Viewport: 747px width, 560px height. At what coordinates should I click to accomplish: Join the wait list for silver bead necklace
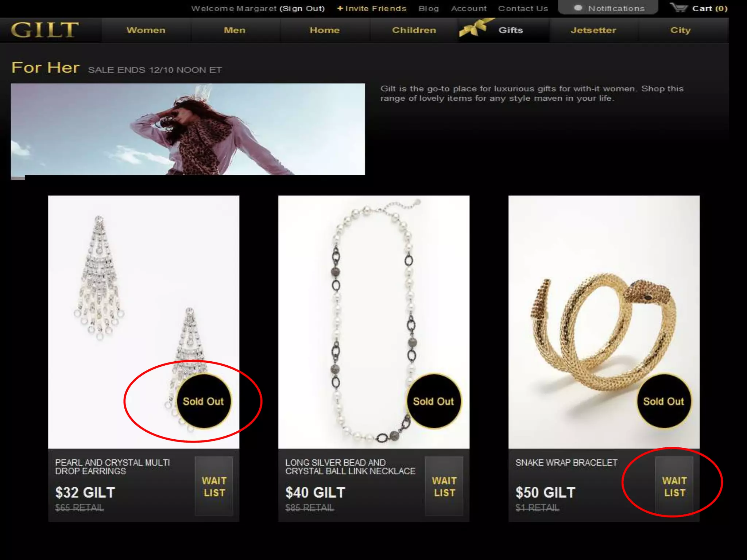click(x=444, y=486)
